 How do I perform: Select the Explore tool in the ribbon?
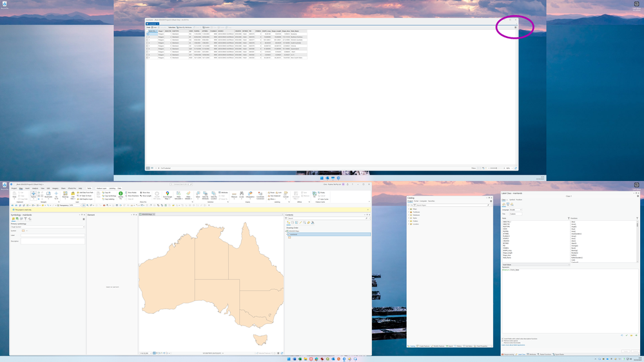tap(34, 194)
